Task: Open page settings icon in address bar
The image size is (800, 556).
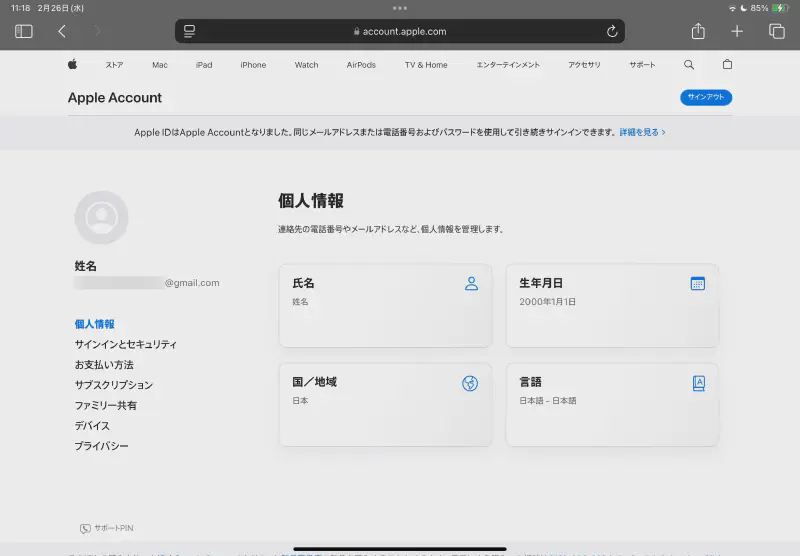Action: [x=189, y=31]
